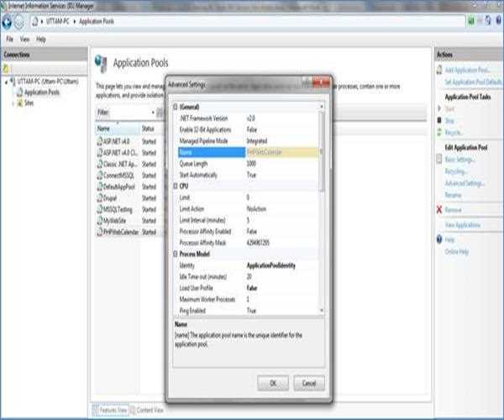
Task: Click the Help question mark icon
Action: point(438,239)
